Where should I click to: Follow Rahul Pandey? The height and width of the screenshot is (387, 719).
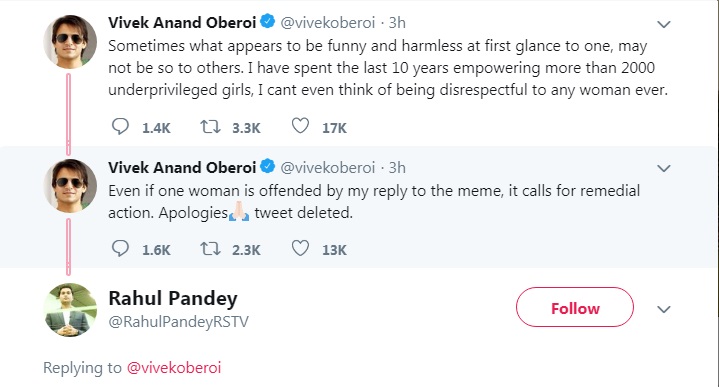[575, 307]
